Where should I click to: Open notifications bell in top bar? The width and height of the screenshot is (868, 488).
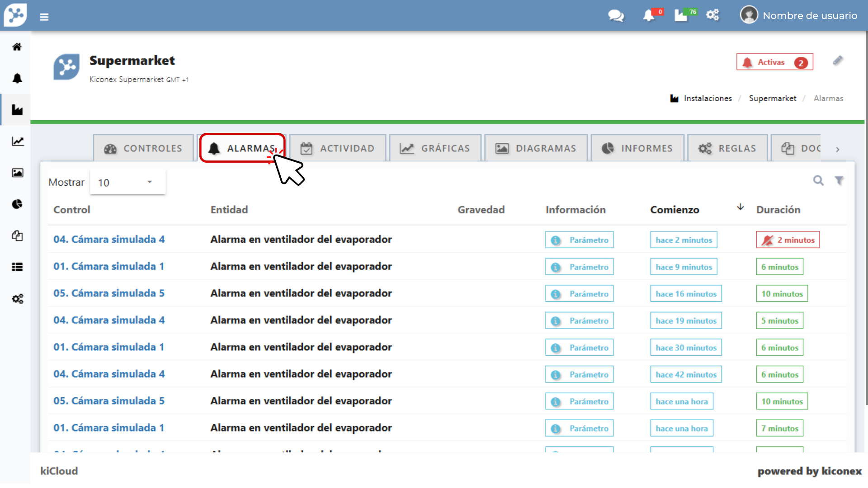[649, 16]
